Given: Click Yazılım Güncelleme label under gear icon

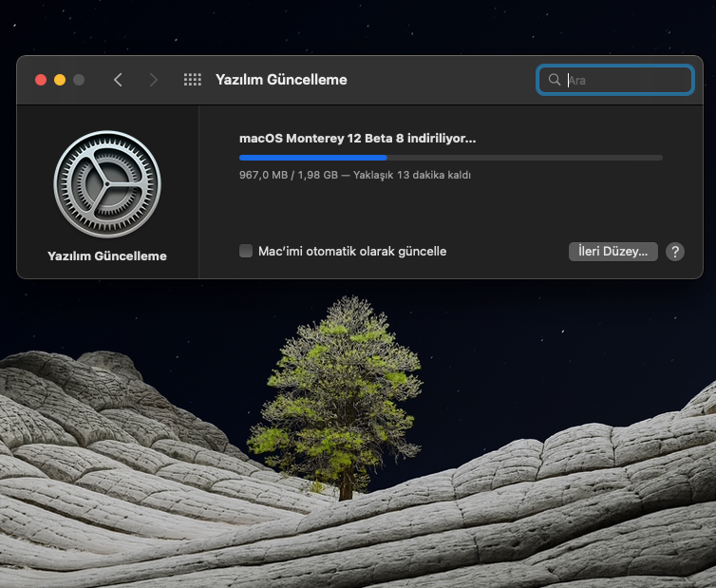Looking at the screenshot, I should (x=107, y=256).
